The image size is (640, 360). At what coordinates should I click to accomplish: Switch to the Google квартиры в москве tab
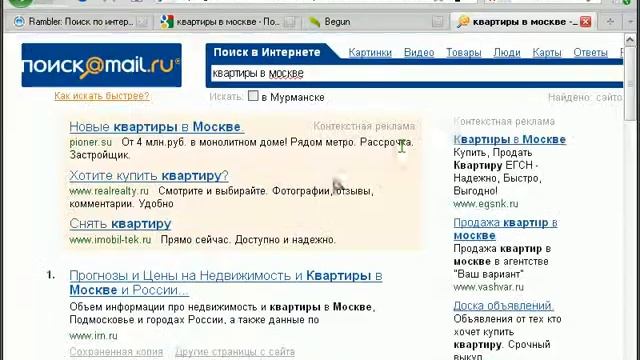[227, 22]
